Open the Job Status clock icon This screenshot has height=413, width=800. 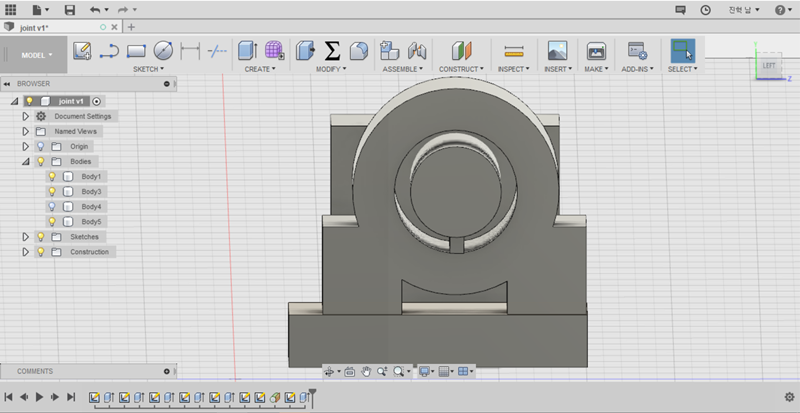coord(706,10)
